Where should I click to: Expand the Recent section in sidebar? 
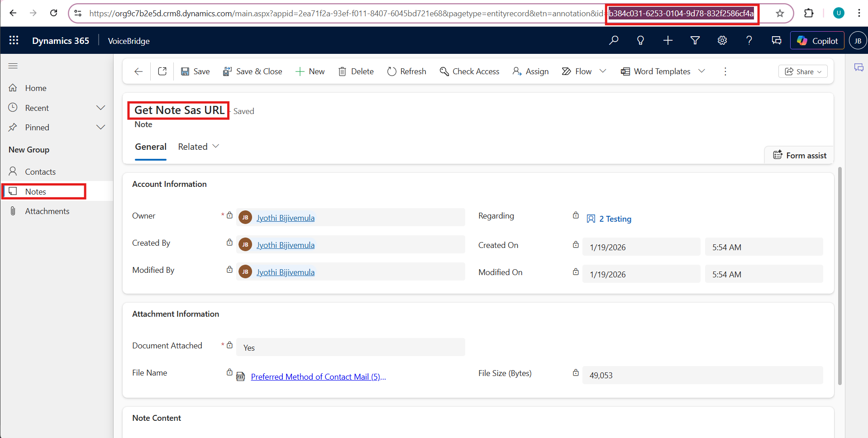click(x=100, y=108)
